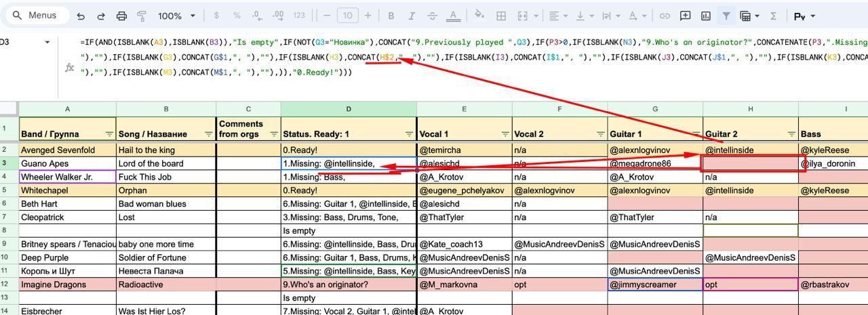Select the Paint format roller icon
This screenshot has width=868, height=315.
[x=142, y=16]
